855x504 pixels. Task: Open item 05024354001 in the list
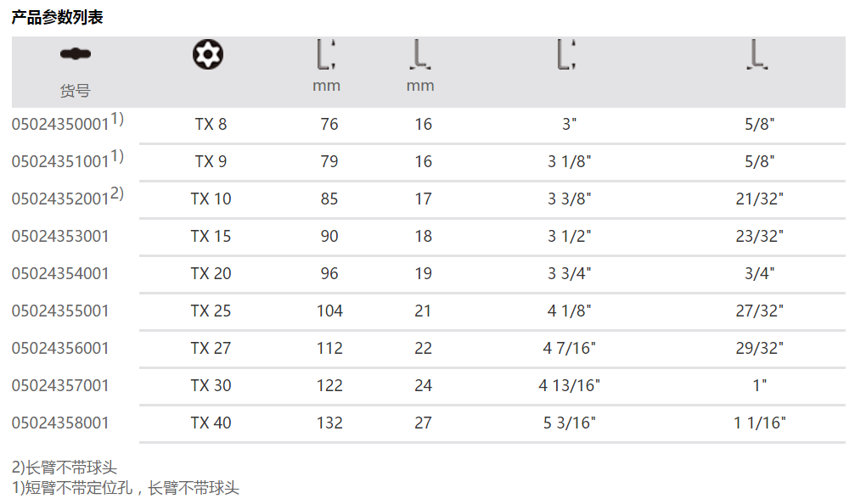tap(60, 274)
